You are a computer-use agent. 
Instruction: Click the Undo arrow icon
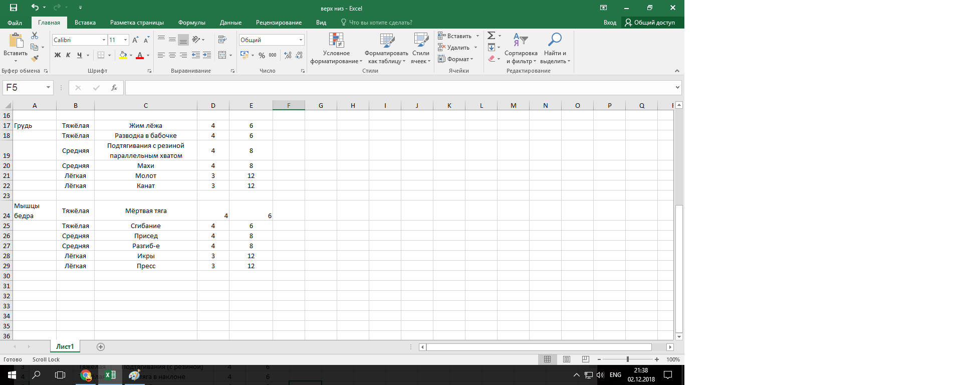coord(35,8)
